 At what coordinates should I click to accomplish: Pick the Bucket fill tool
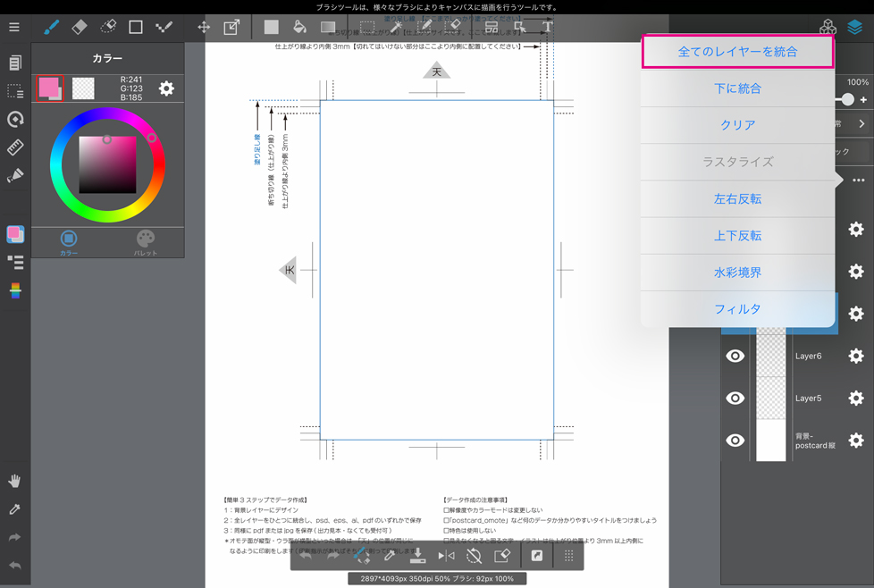coord(299,27)
